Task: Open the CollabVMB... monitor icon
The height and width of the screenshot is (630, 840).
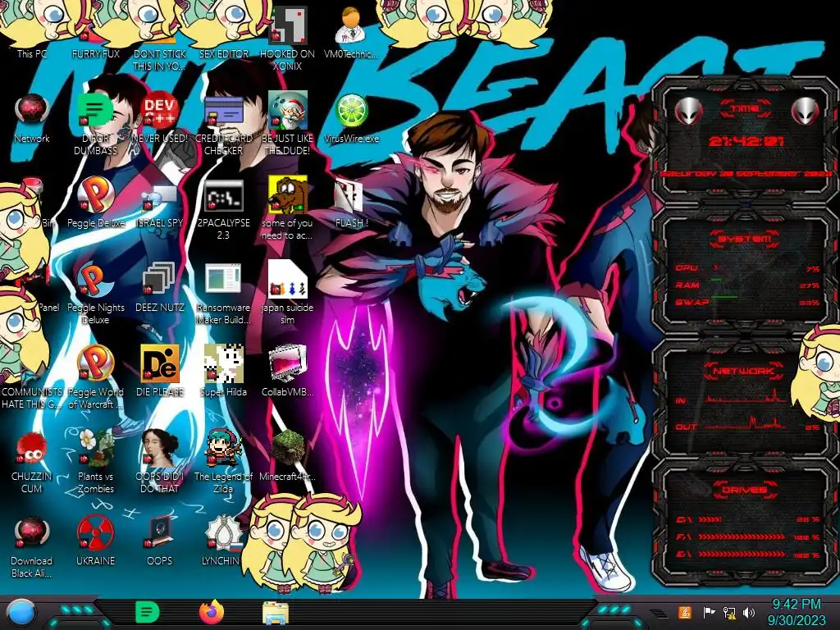Action: 288,371
